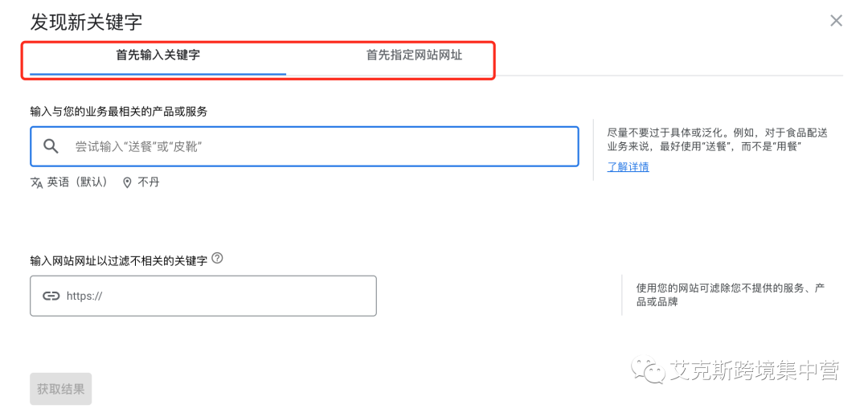Viewport: 868px width, 409px height.
Task: Open the 首先指定网站网址 tab
Action: tap(414, 55)
